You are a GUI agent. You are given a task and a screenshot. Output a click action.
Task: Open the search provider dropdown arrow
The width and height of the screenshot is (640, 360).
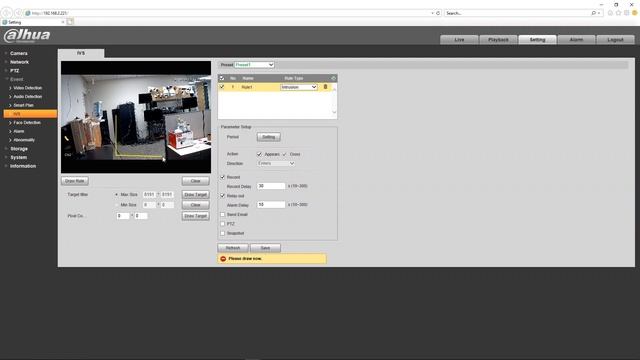click(x=599, y=13)
